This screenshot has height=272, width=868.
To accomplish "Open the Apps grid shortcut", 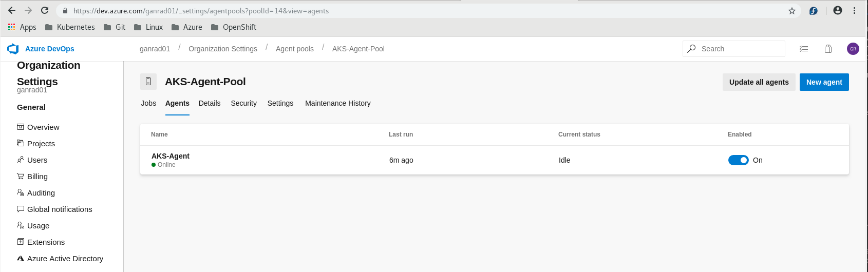I will pyautogui.click(x=22, y=27).
